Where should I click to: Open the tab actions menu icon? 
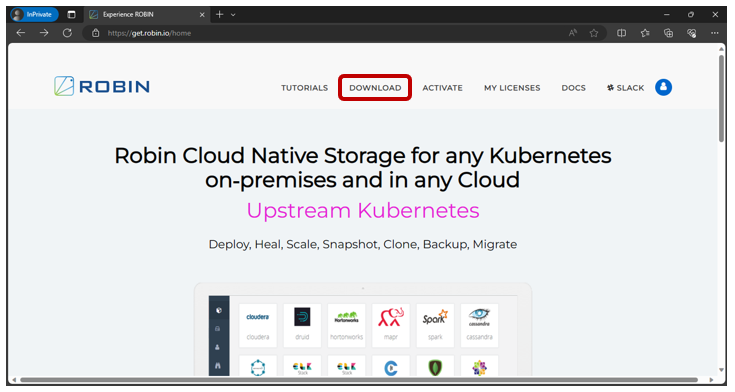click(x=71, y=15)
